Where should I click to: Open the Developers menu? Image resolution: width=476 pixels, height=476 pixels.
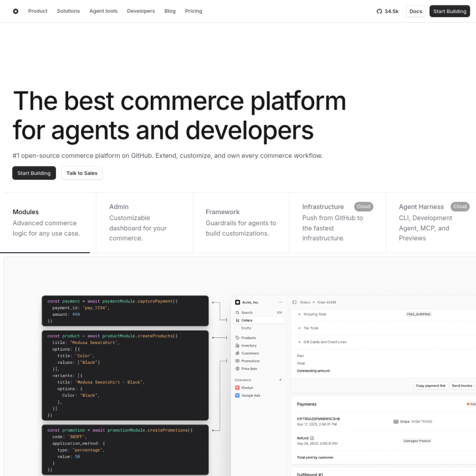coord(141,11)
